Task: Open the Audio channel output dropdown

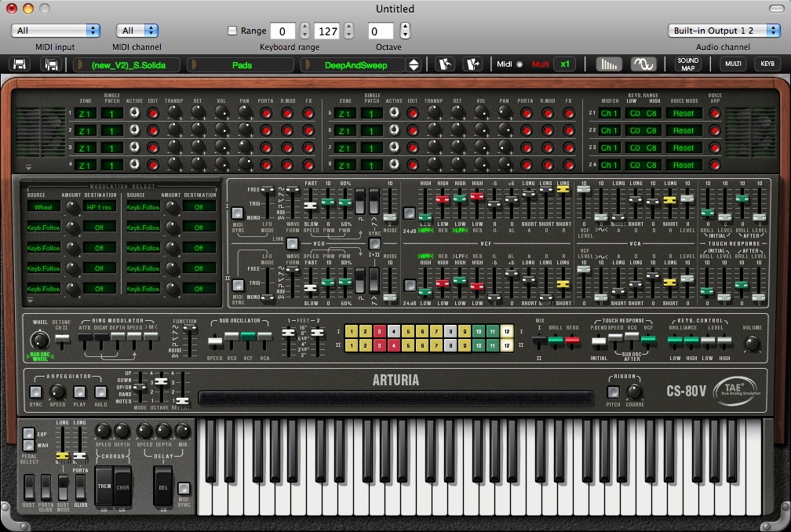Action: (724, 31)
